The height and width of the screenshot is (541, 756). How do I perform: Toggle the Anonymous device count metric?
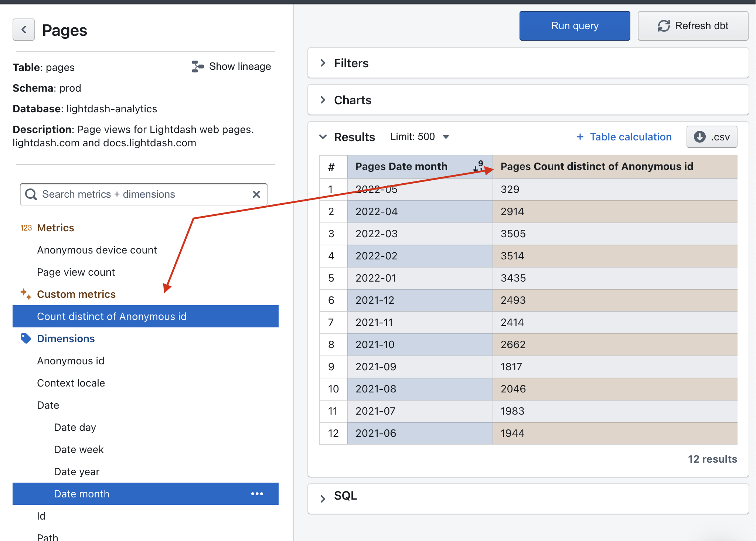coord(97,250)
